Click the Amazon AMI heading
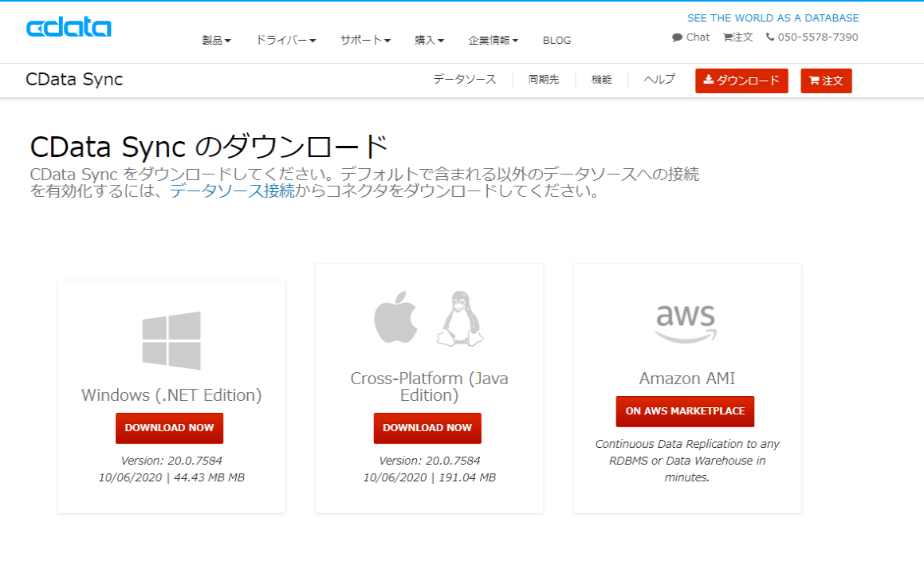 687,379
